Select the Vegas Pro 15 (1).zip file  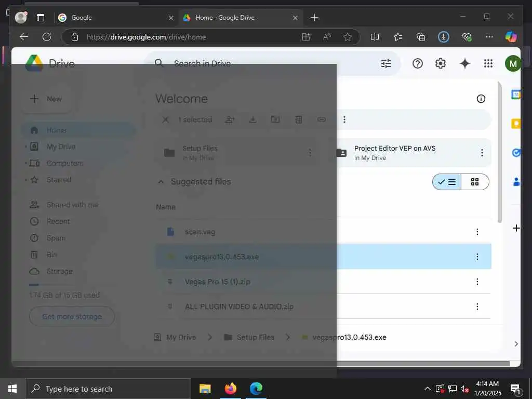323,282
